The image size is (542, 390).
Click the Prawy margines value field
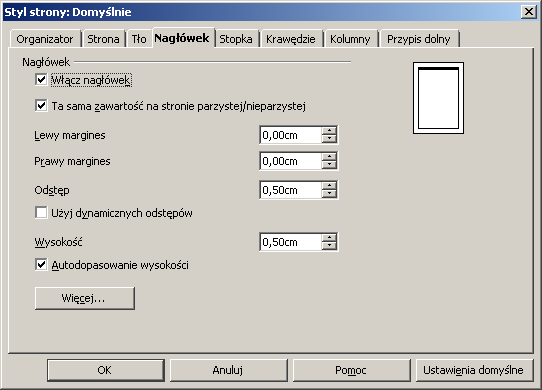point(291,161)
